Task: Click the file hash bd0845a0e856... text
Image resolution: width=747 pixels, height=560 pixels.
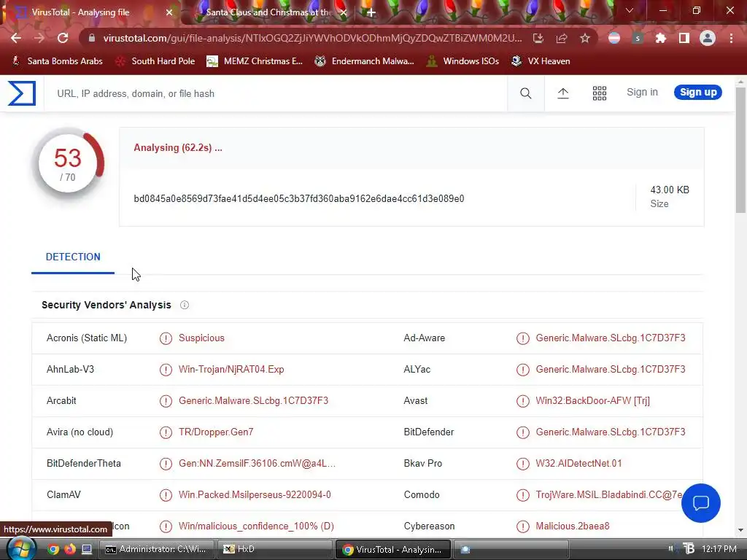Action: click(298, 198)
